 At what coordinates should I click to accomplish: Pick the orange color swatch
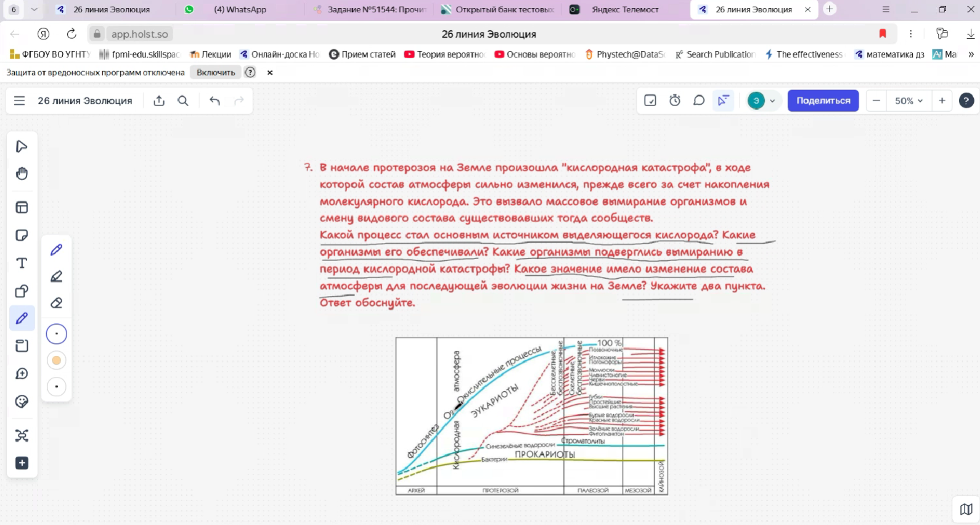click(56, 360)
